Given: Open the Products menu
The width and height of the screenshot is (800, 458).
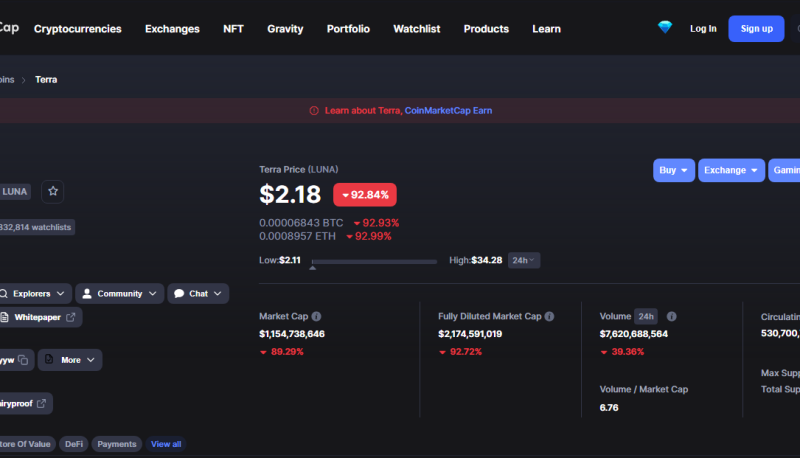Looking at the screenshot, I should click(486, 29).
